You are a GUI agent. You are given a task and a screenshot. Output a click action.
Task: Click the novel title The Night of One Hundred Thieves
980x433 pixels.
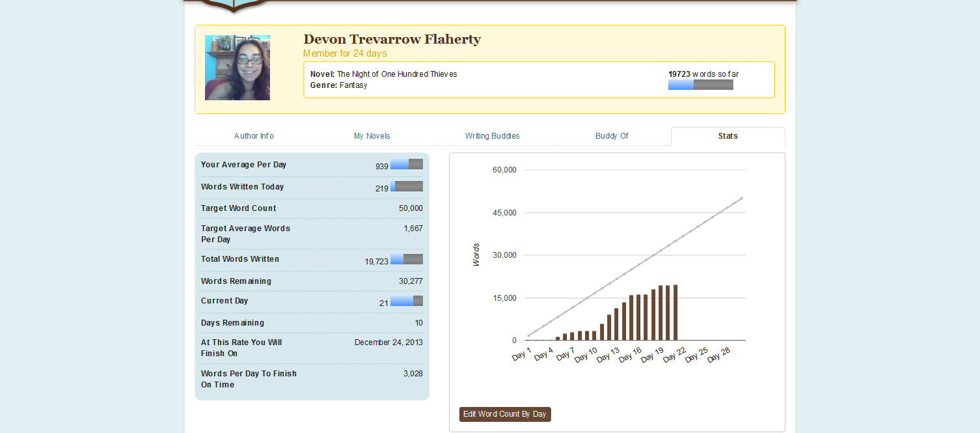coord(396,74)
